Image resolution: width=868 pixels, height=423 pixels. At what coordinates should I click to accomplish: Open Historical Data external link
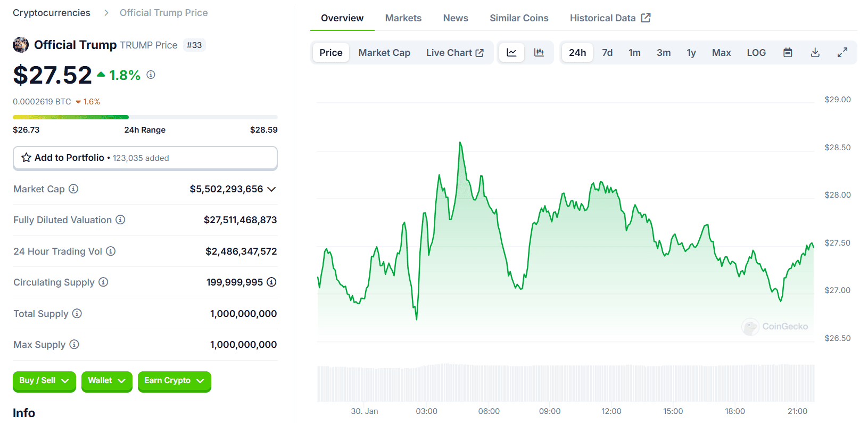[610, 18]
